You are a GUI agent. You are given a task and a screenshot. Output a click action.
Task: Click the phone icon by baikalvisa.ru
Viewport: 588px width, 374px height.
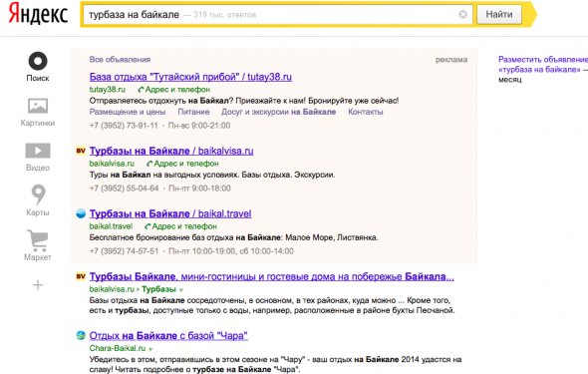coord(149,164)
